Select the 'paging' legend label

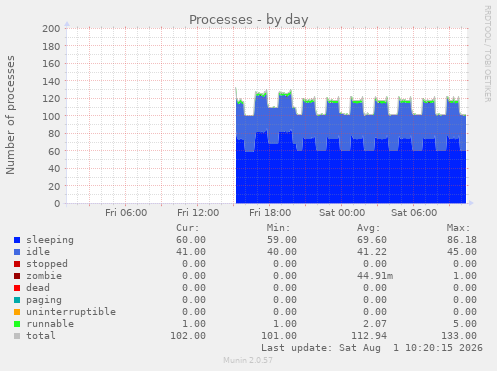[44, 300]
